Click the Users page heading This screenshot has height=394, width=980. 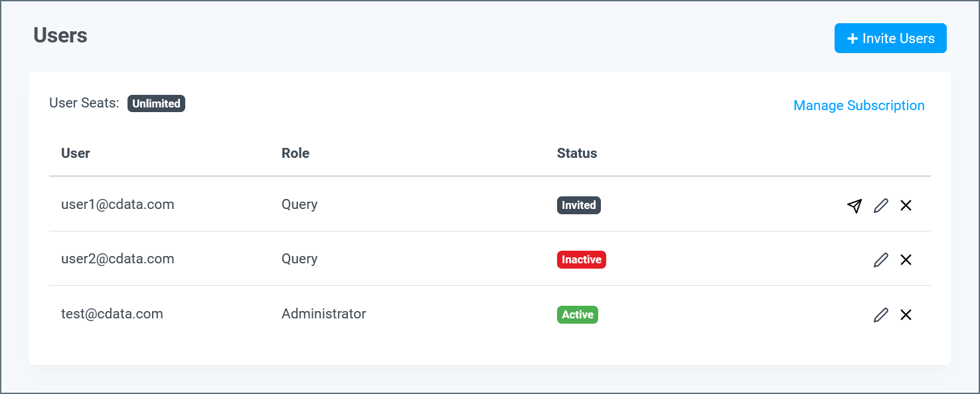point(60,35)
